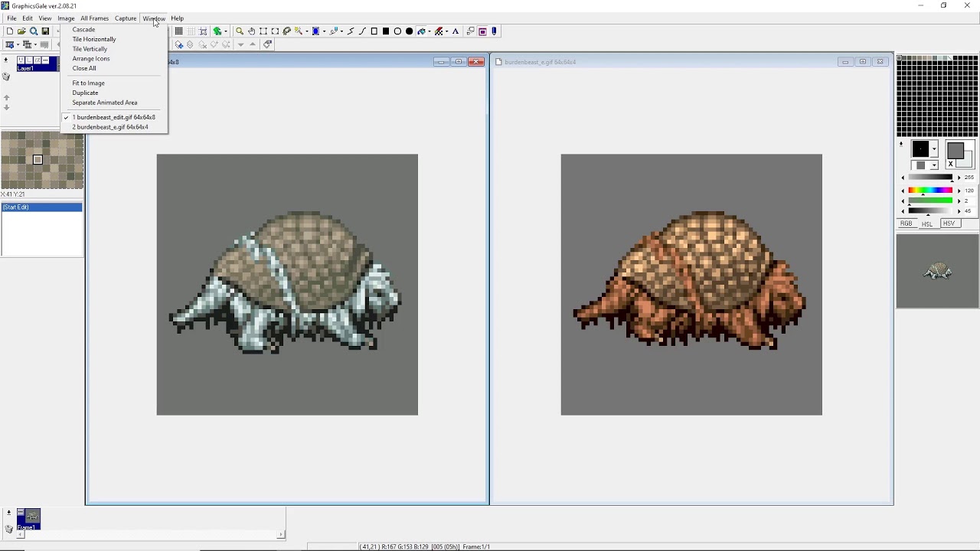This screenshot has height=551, width=980.
Task: Open the Layer1 options ellipsis button
Action: 47,60
